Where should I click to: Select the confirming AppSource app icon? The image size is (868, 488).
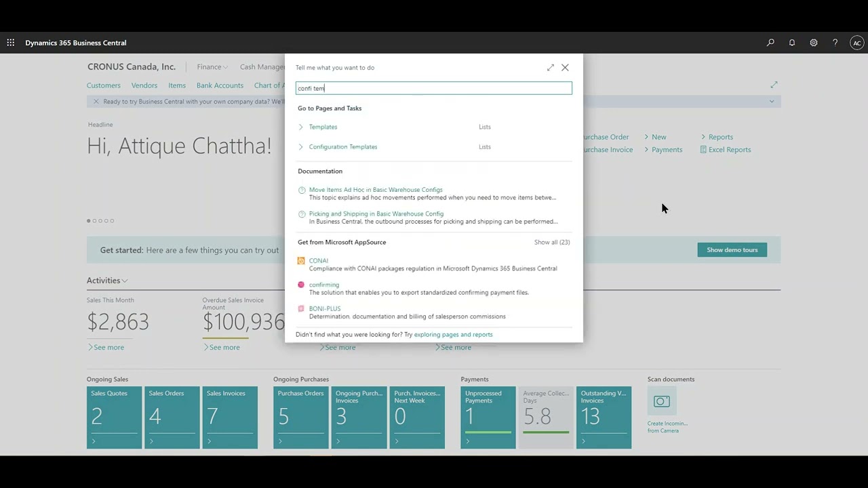pyautogui.click(x=301, y=285)
